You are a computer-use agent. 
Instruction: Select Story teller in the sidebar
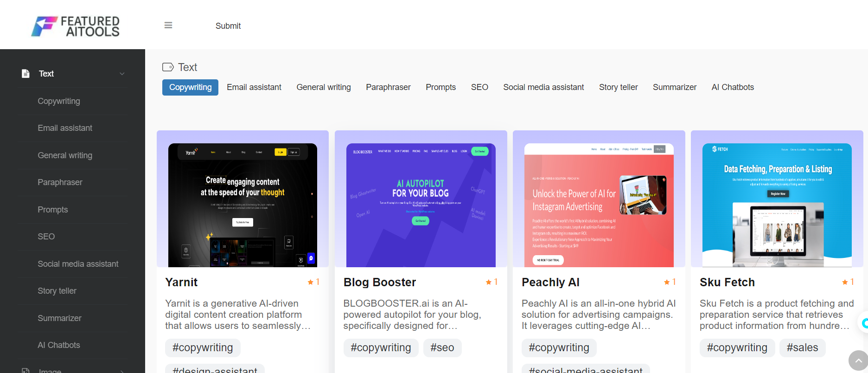57,291
